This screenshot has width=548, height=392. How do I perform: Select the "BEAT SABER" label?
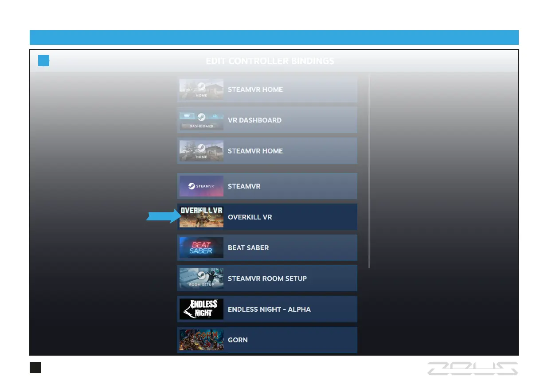[x=248, y=248]
